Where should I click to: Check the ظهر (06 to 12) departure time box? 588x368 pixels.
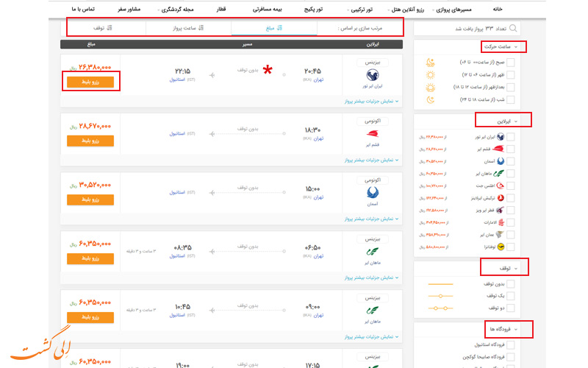510,75
